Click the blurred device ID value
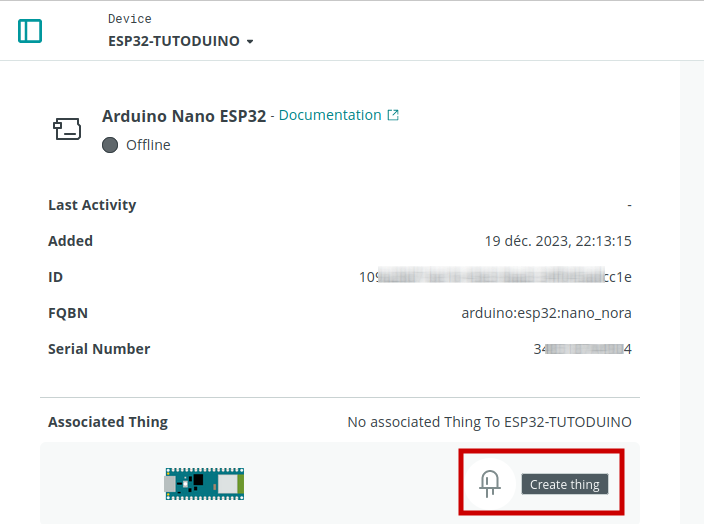The image size is (704, 524). (x=495, y=277)
